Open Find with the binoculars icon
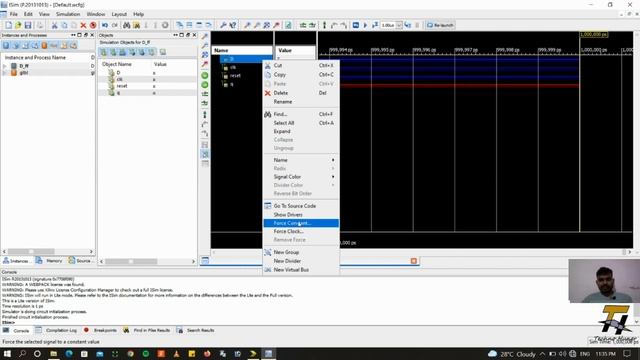Screen dimensions: 640x360 (x=127, y=25)
